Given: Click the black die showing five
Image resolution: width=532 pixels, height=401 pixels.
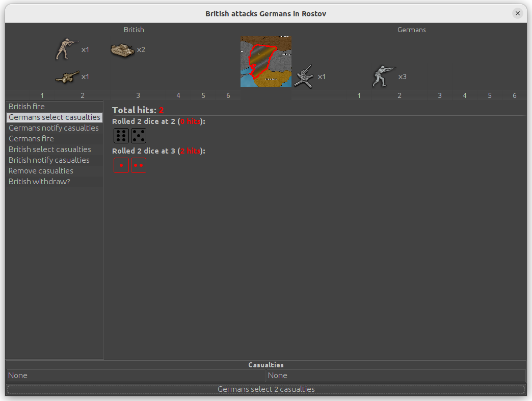Looking at the screenshot, I should (139, 136).
